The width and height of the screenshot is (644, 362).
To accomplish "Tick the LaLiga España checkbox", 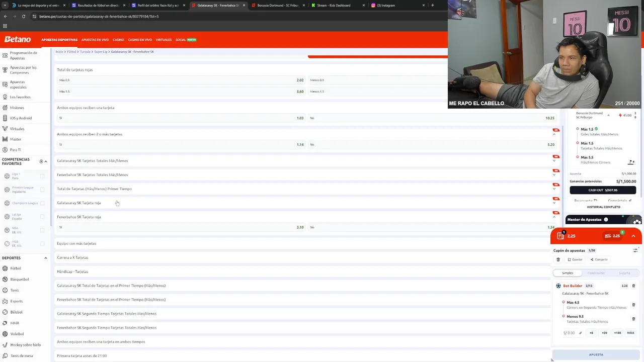I will click(x=42, y=217).
